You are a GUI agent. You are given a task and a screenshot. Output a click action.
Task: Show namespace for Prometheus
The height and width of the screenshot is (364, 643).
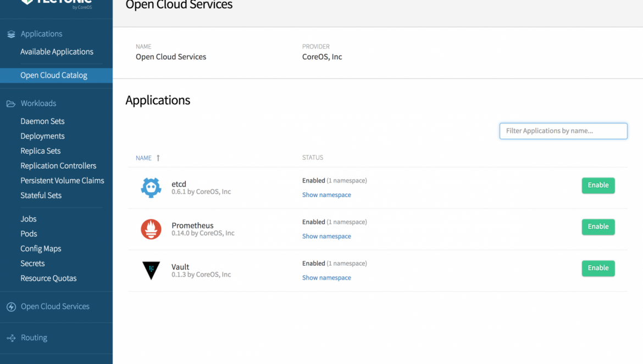pyautogui.click(x=326, y=236)
